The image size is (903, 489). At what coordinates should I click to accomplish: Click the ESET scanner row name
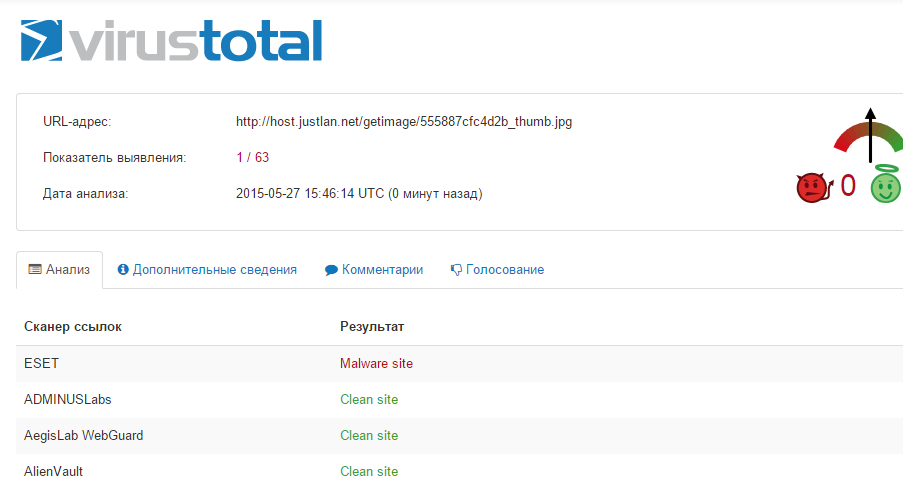[41, 363]
